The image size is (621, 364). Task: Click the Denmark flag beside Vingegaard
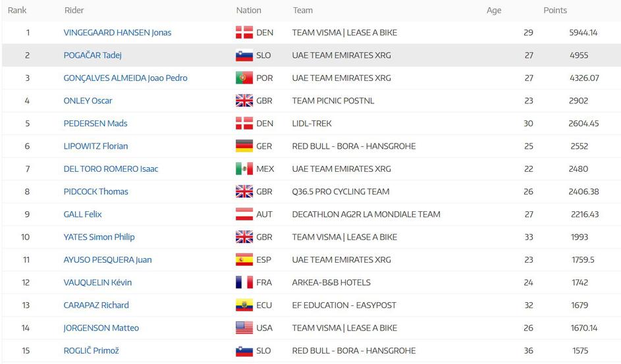pyautogui.click(x=244, y=33)
